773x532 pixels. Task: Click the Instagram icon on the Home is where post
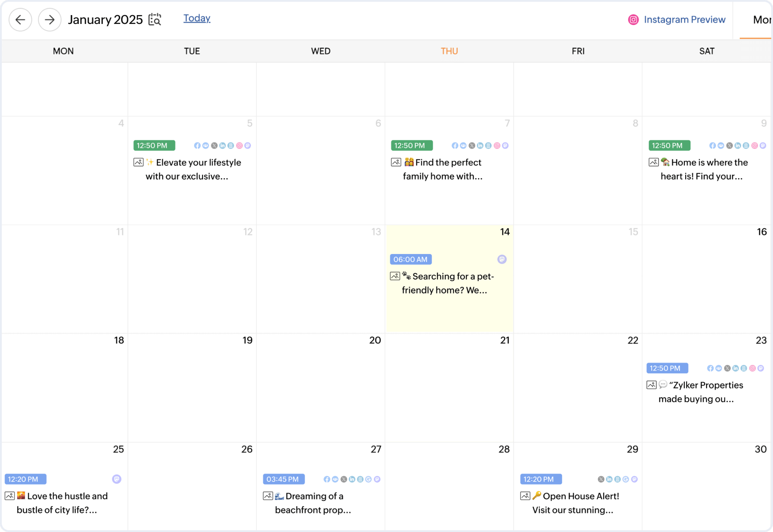[x=754, y=145]
